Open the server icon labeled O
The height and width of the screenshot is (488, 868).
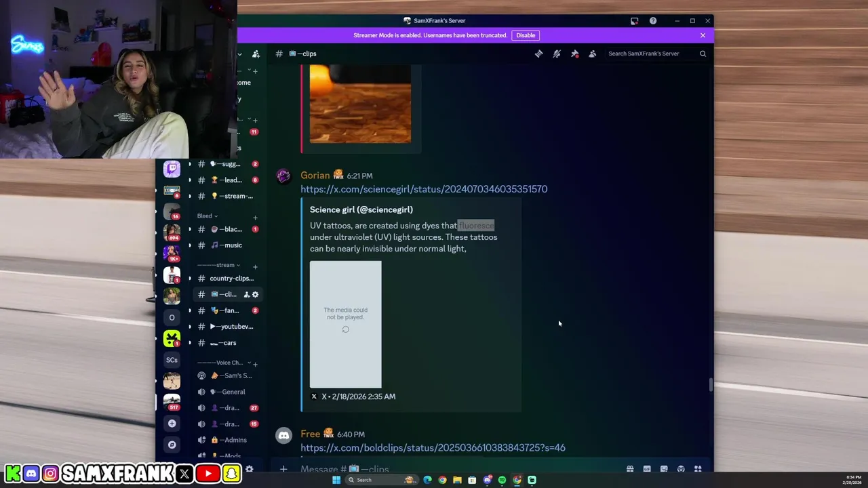172,317
